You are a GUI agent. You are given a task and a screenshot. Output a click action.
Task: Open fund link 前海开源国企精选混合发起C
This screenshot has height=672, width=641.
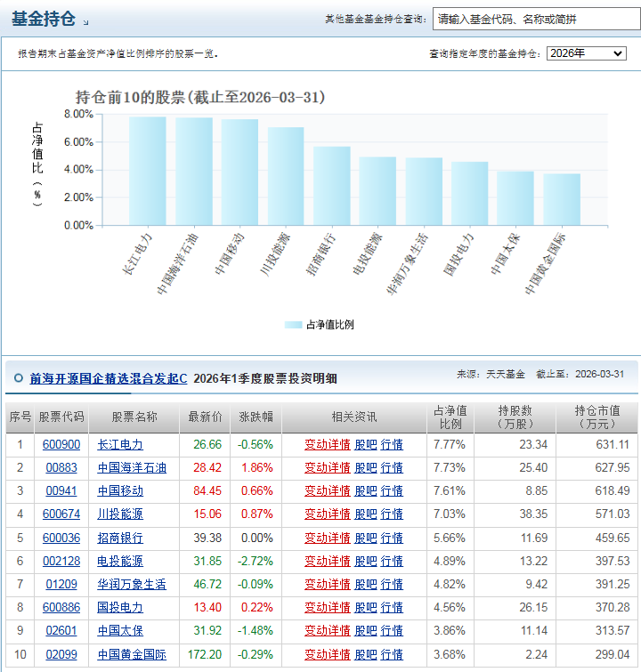coord(108,378)
